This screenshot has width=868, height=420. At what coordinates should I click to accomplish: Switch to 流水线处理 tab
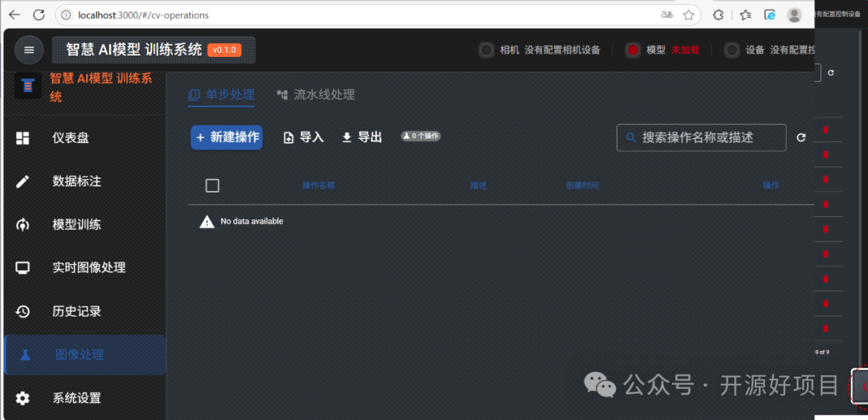tap(316, 95)
